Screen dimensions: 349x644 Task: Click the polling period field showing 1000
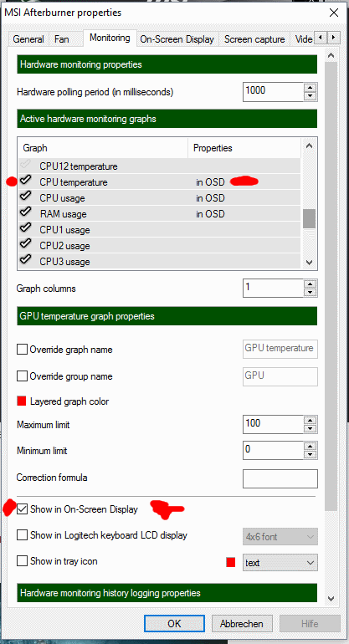point(274,92)
